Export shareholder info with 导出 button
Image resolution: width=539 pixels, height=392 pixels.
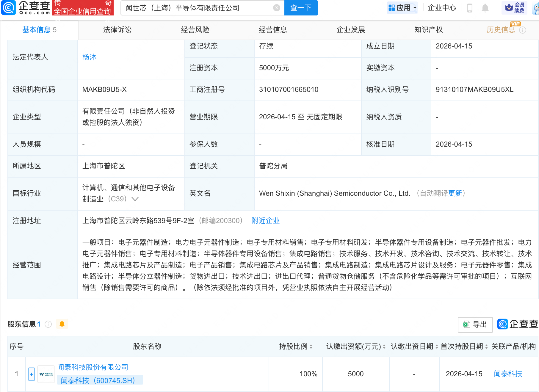(x=475, y=324)
